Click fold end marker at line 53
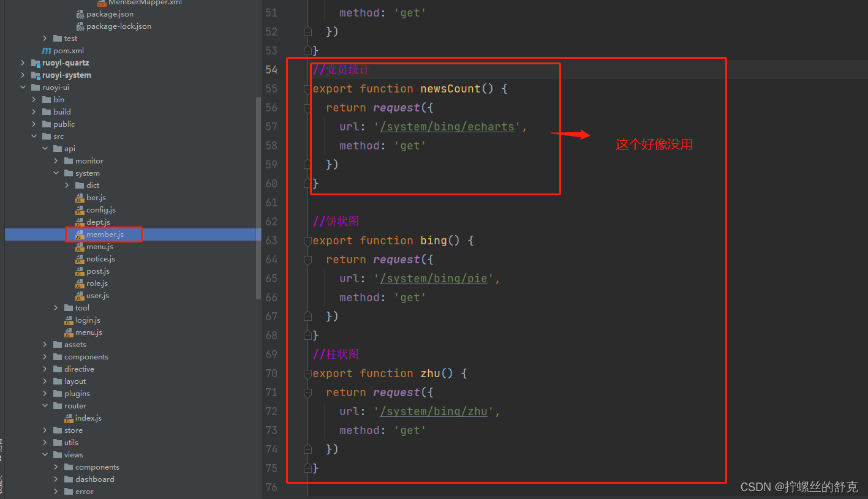 pos(308,51)
